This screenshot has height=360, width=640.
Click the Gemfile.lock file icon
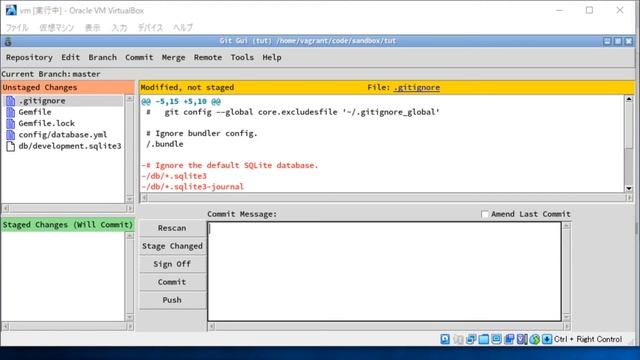point(11,123)
